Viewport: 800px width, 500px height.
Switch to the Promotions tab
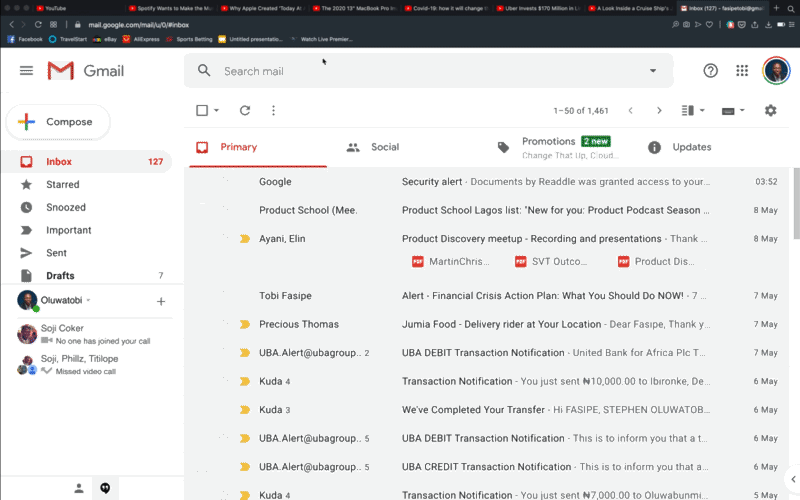[x=561, y=147]
